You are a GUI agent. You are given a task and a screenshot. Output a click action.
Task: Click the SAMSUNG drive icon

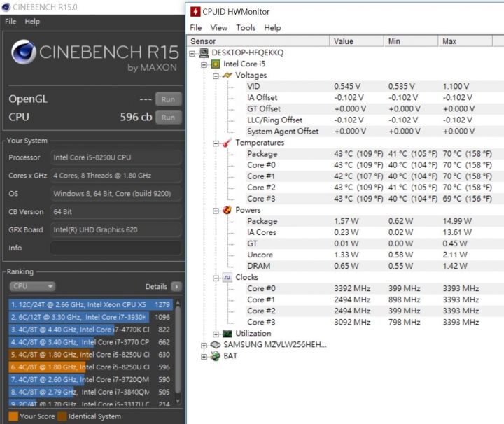(x=216, y=345)
